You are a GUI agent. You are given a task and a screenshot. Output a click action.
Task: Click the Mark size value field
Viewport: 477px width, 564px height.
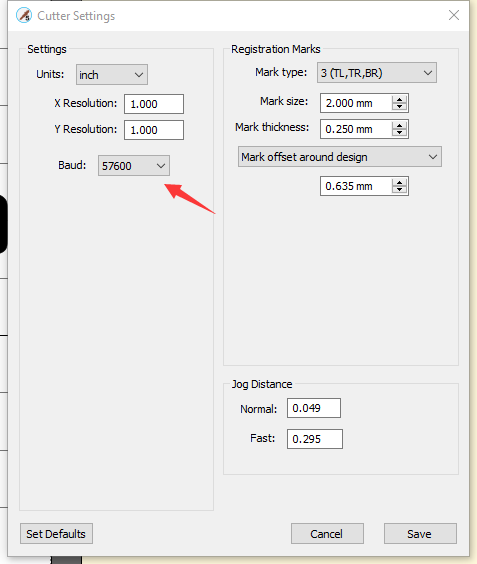(x=356, y=103)
